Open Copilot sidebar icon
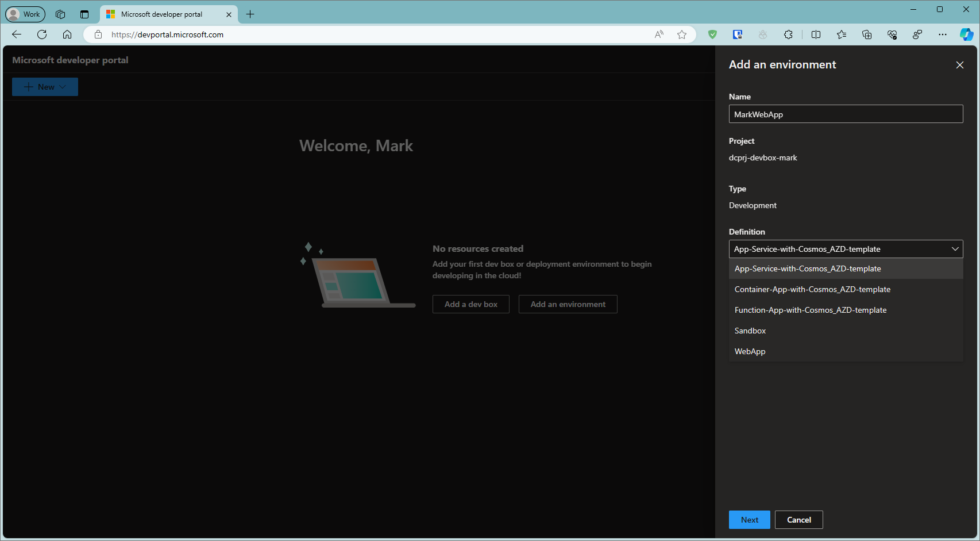 click(966, 34)
